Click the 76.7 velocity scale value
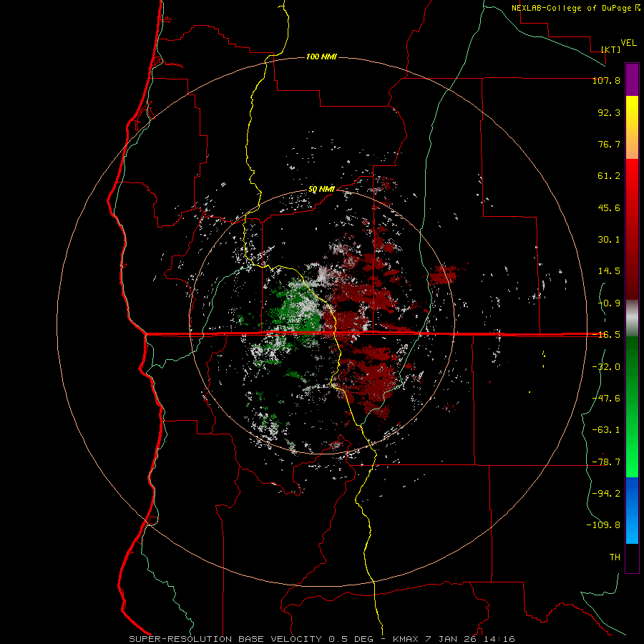 [609, 144]
